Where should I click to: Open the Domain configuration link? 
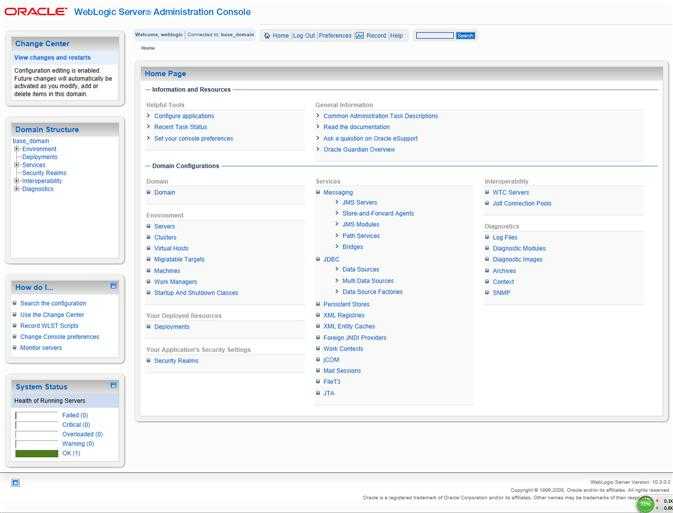tap(165, 192)
